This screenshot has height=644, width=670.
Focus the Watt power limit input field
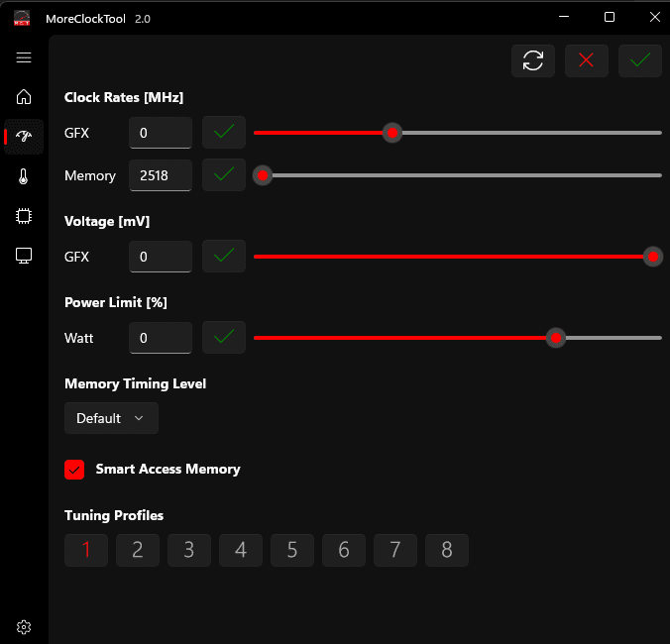coord(161,338)
